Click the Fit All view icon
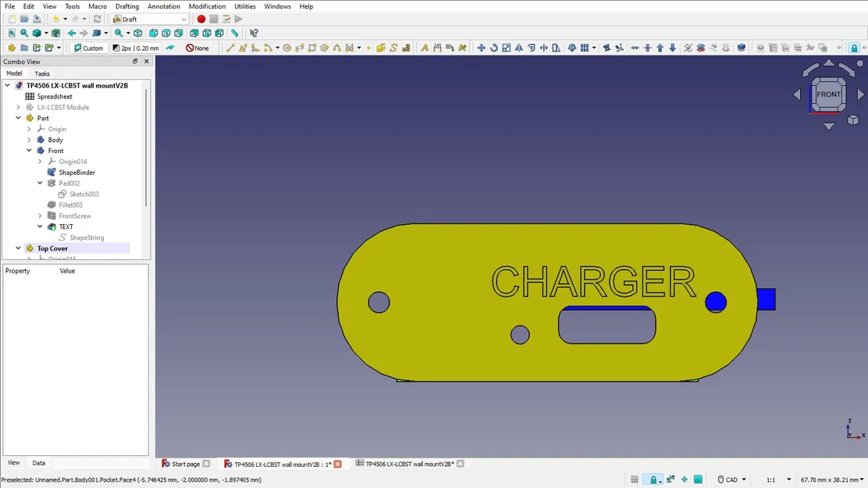The height and width of the screenshot is (488, 868). (x=12, y=34)
